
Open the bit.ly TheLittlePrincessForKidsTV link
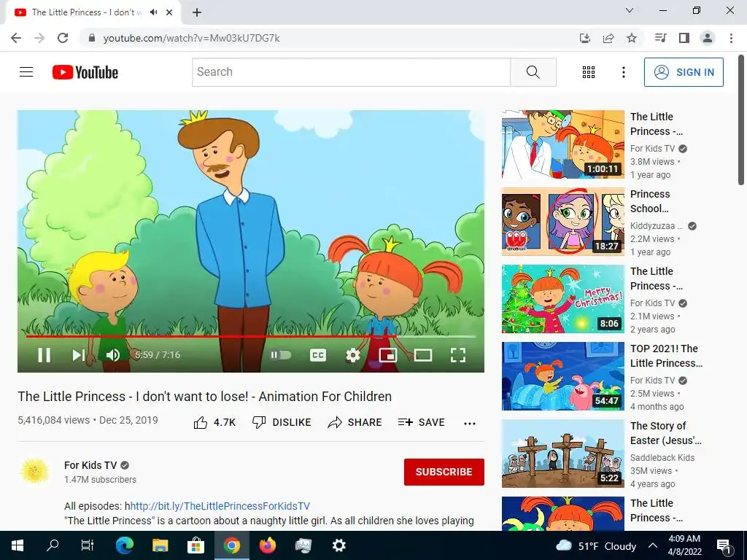tap(220, 506)
